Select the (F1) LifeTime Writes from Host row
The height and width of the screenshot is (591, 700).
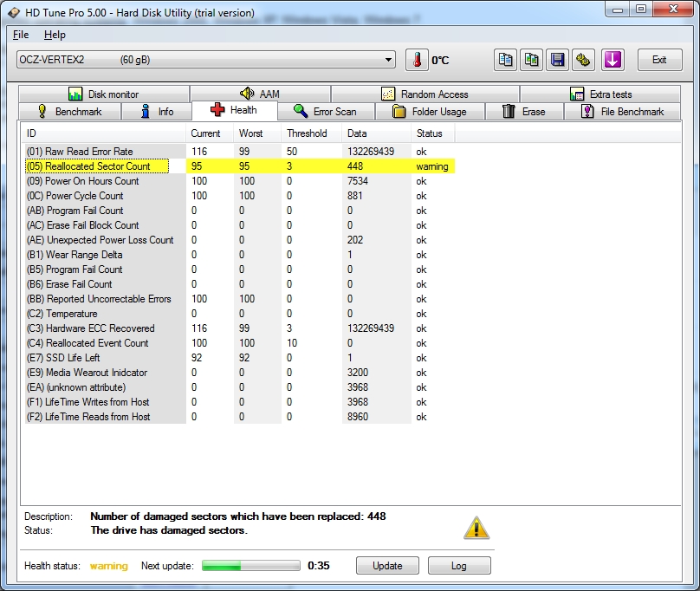coord(240,402)
